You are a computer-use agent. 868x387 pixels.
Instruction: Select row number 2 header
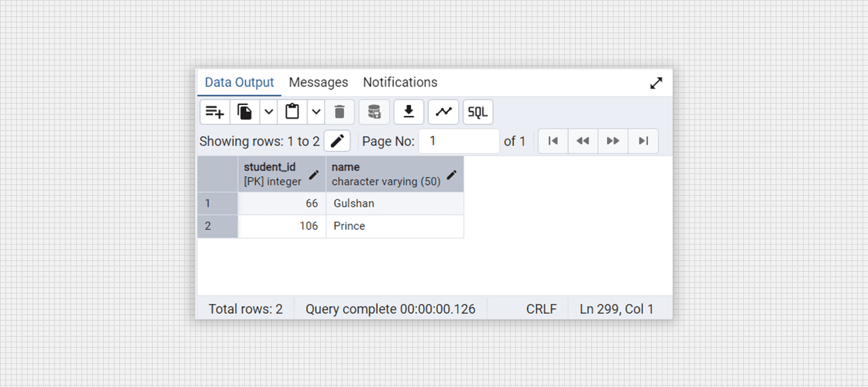218,226
